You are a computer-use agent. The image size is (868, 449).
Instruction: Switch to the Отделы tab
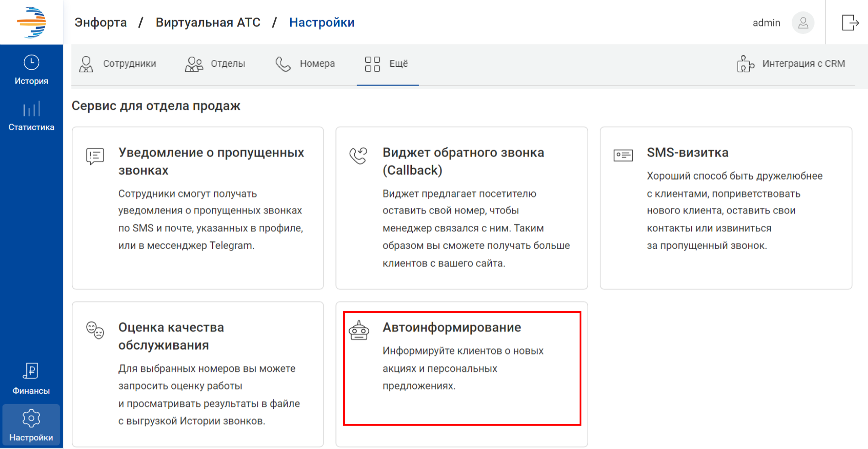tap(215, 64)
